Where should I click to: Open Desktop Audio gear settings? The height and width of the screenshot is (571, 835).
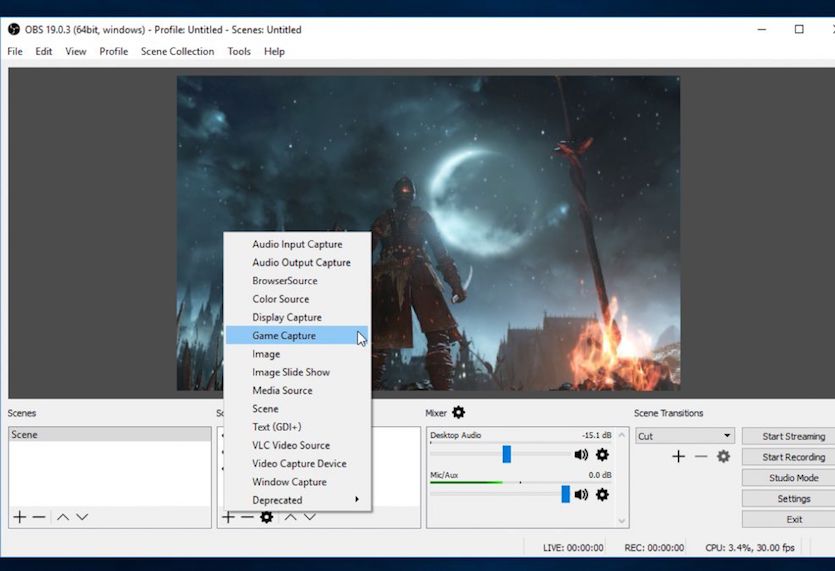pos(602,455)
